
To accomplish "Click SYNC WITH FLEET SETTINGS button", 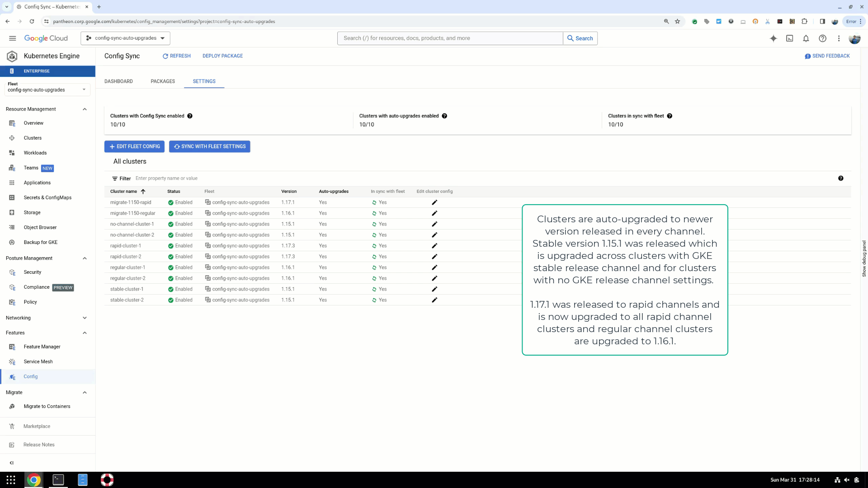I will click(x=209, y=146).
